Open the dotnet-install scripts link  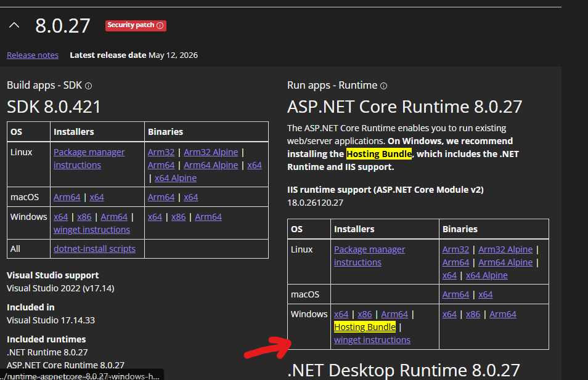pyautogui.click(x=94, y=249)
